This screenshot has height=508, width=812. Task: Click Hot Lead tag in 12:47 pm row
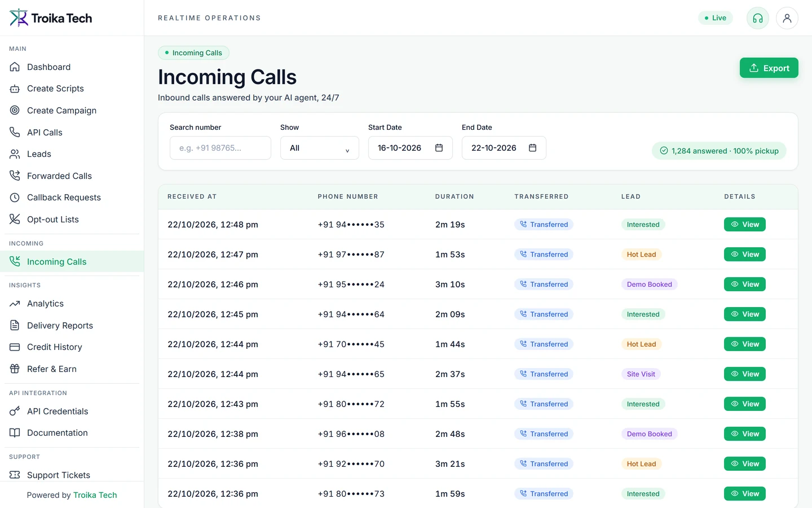coord(642,254)
